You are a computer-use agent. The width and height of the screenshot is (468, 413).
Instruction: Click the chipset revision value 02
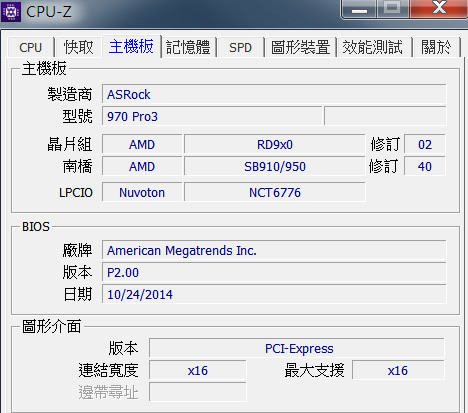425,145
